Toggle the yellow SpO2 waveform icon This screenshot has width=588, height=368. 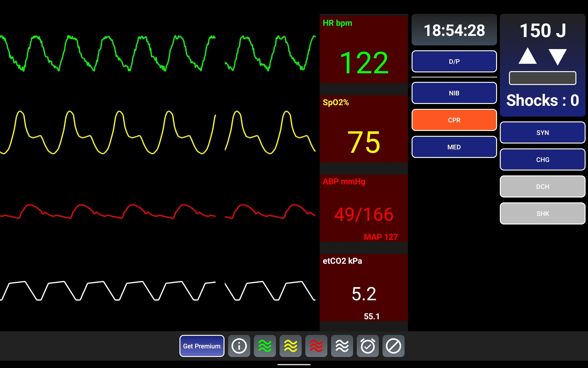(x=290, y=346)
